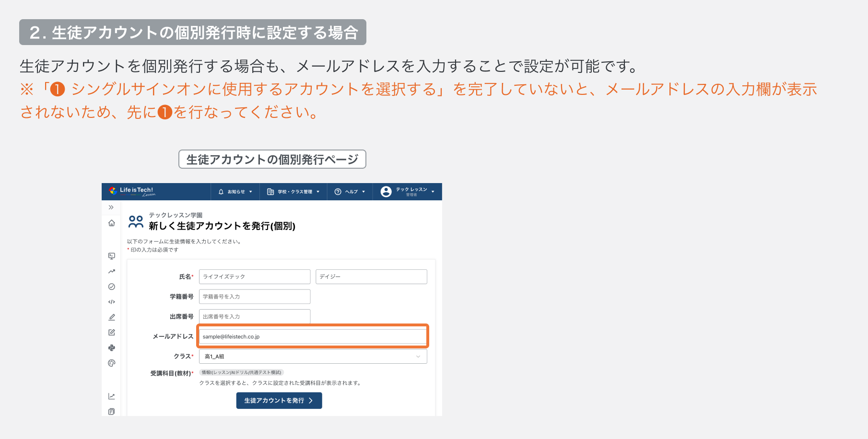Image resolution: width=868 pixels, height=439 pixels.
Task: Expand the テック レッスン user account menu
Action: pyautogui.click(x=408, y=192)
